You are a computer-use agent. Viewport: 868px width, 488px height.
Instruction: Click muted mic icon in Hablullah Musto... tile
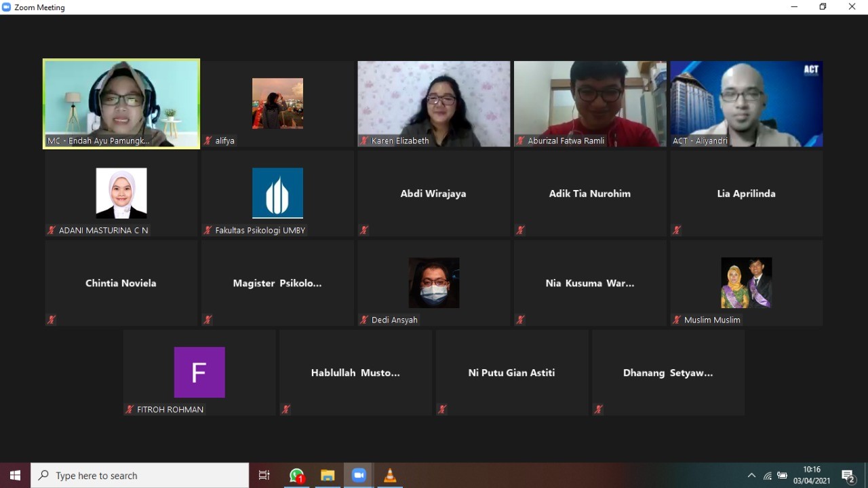pyautogui.click(x=286, y=409)
